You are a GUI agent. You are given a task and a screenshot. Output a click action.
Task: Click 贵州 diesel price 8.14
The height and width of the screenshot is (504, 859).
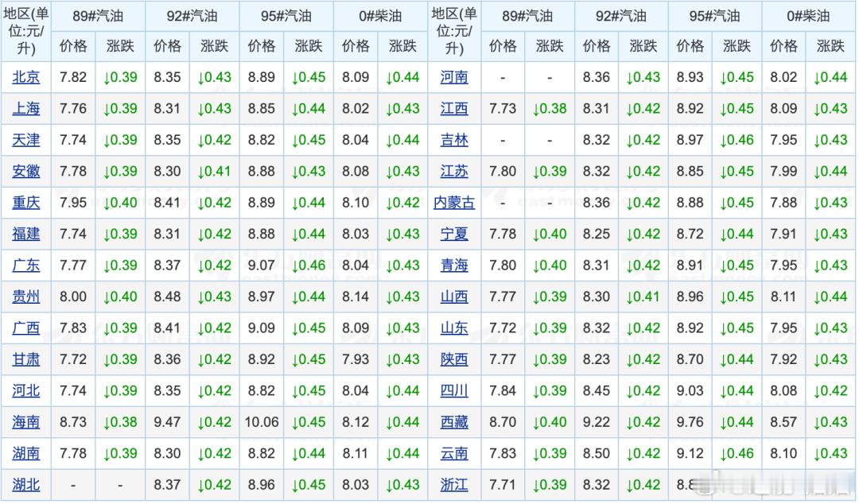356,297
